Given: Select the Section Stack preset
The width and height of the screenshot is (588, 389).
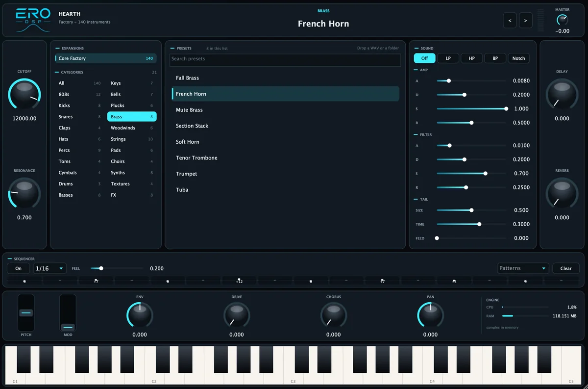Looking at the screenshot, I should tap(286, 126).
